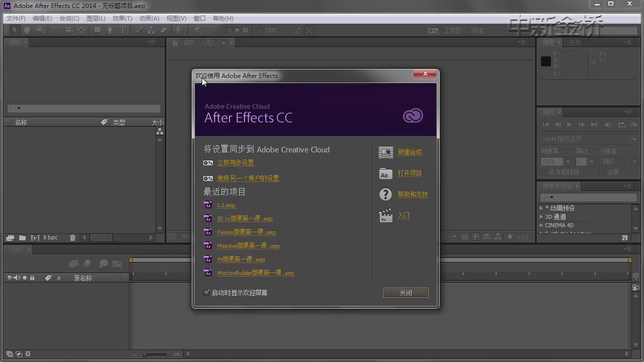
Task: Click the Creative Cloud logo icon
Action: point(413,116)
